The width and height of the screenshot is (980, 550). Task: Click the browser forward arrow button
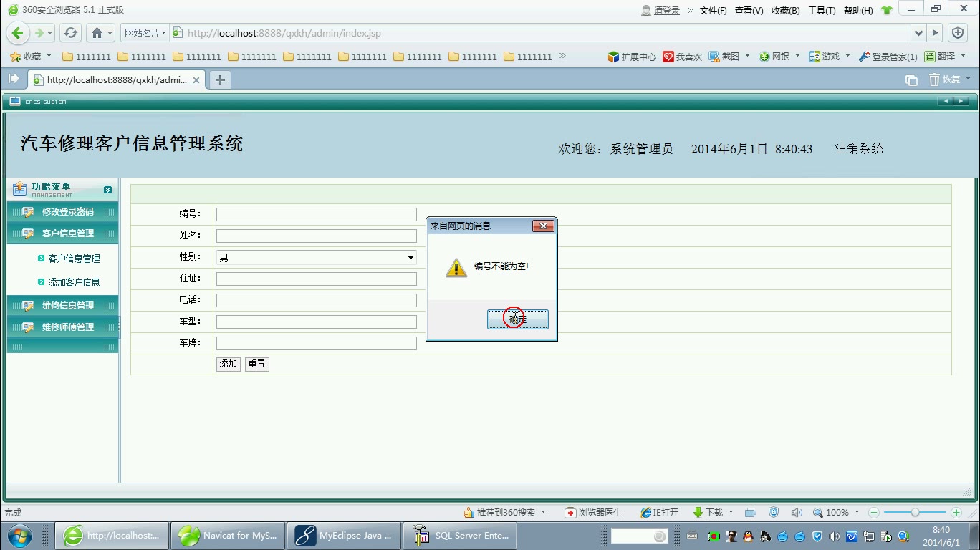39,33
